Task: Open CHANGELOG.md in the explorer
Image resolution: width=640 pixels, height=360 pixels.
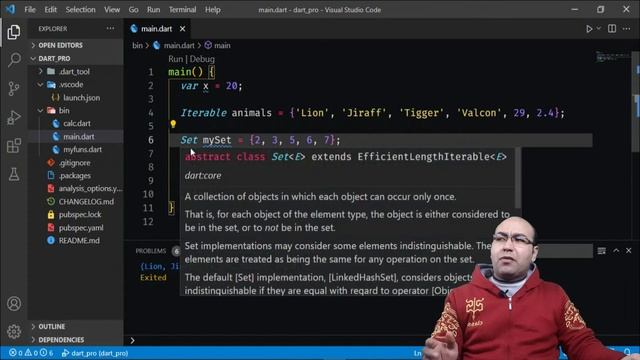Action: pyautogui.click(x=86, y=202)
